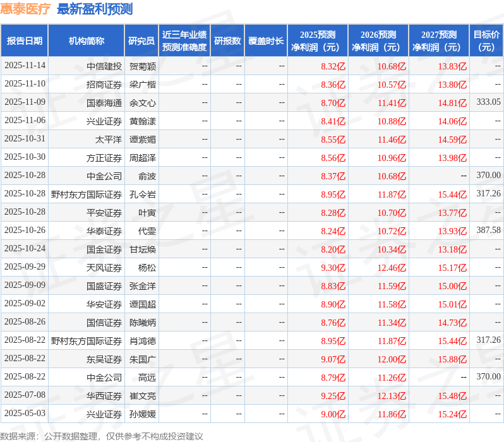The image size is (504, 442).
Task: Click the 2026预测净利润 column header
Action: (x=378, y=41)
